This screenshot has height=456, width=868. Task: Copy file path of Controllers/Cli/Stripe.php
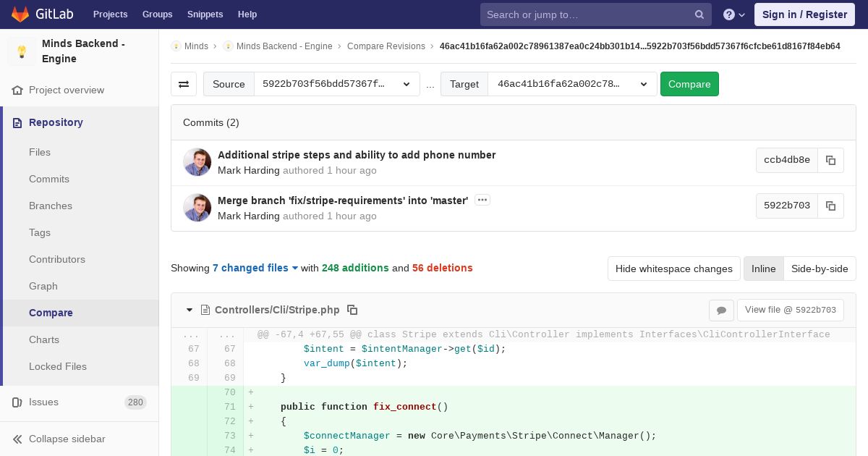click(352, 310)
